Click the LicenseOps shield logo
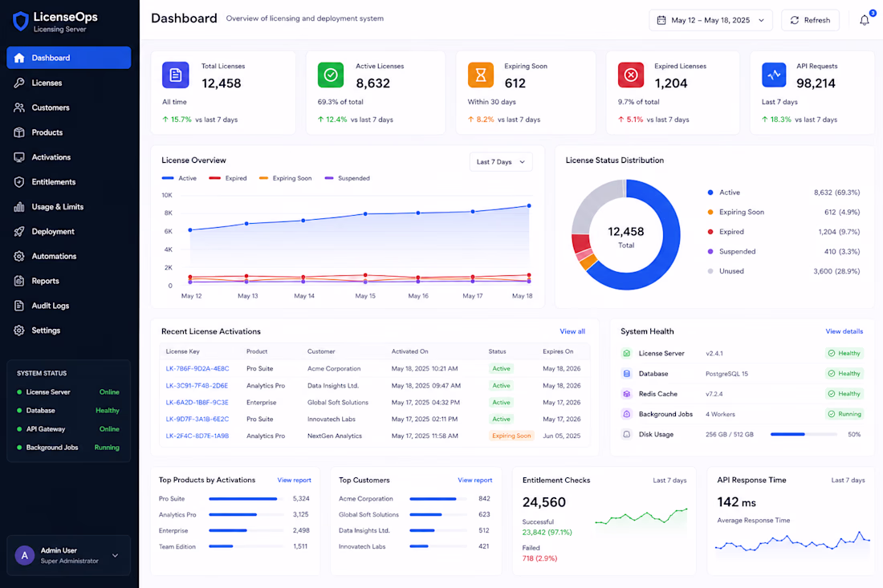This screenshot has height=588, width=883. click(x=21, y=21)
